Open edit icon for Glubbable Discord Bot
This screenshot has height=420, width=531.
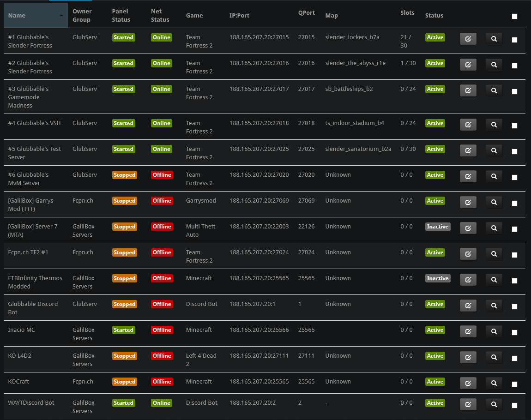(x=468, y=306)
